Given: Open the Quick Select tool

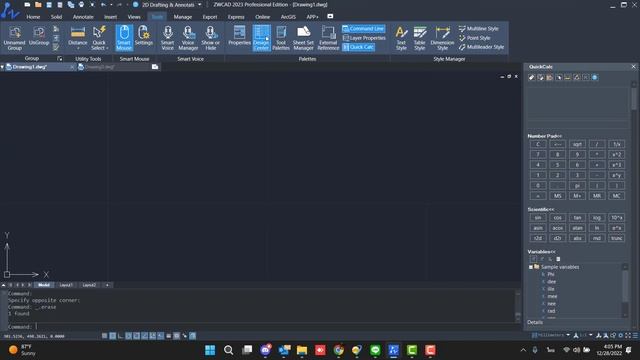Looking at the screenshot, I should pyautogui.click(x=99, y=38).
